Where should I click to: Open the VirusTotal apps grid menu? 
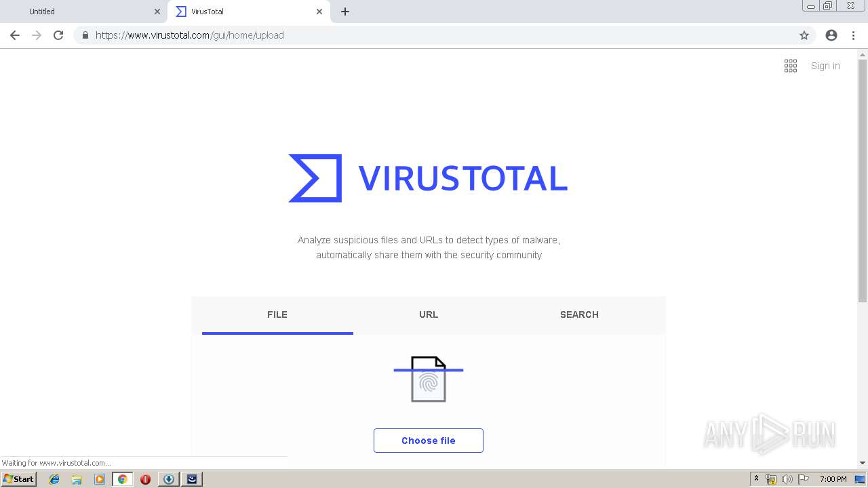(x=791, y=66)
